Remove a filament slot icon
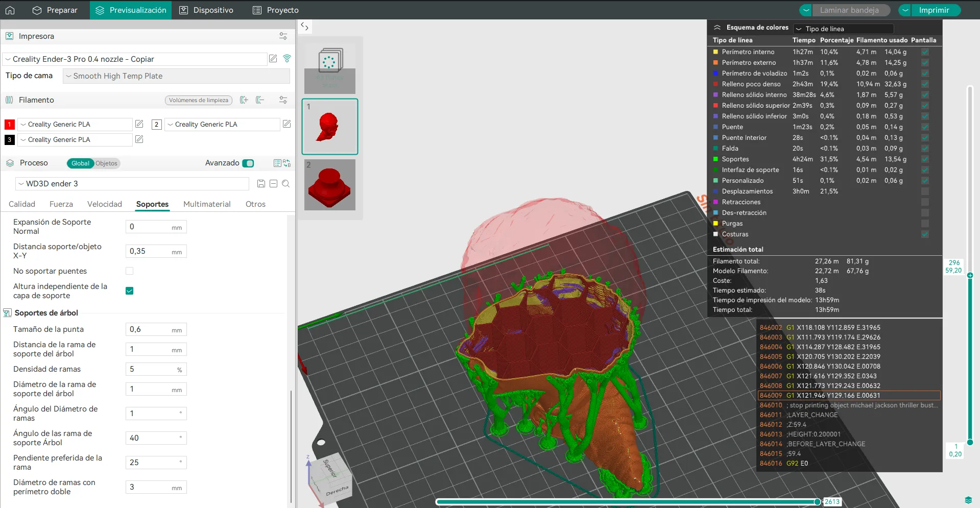 click(x=260, y=100)
